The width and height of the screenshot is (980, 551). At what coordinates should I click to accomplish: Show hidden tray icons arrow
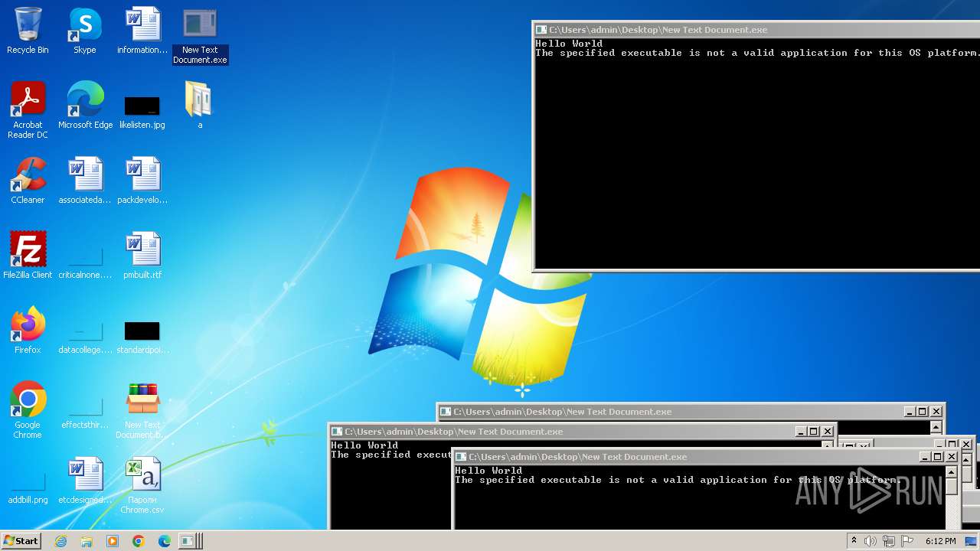click(x=854, y=541)
